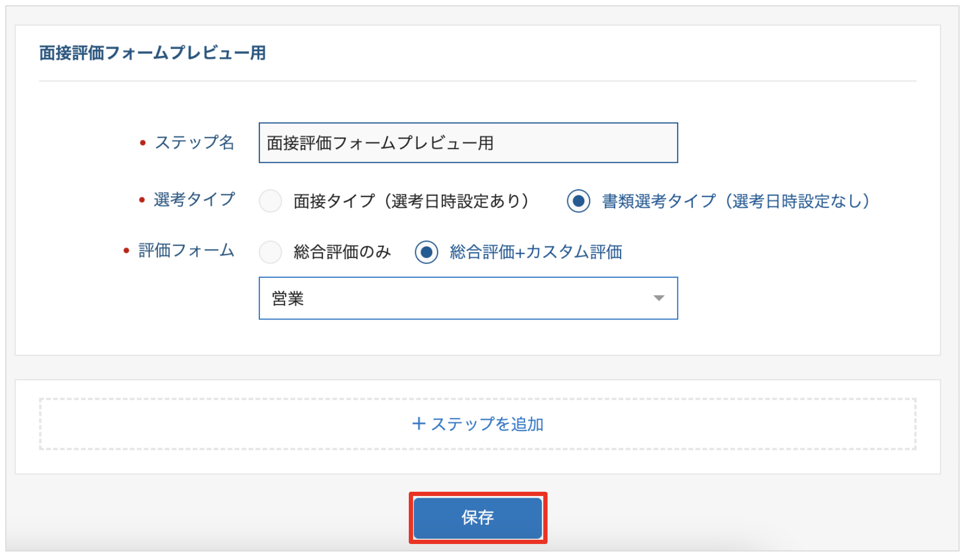Click the 営業 dropdown arrow triangle
This screenshot has height=560, width=967.
pos(659,298)
